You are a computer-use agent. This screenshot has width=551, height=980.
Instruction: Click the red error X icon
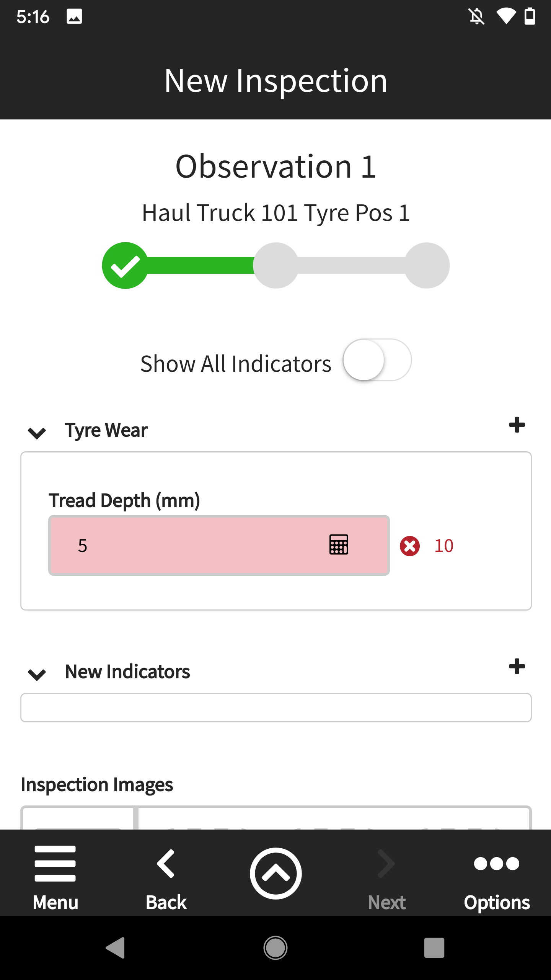pyautogui.click(x=410, y=546)
